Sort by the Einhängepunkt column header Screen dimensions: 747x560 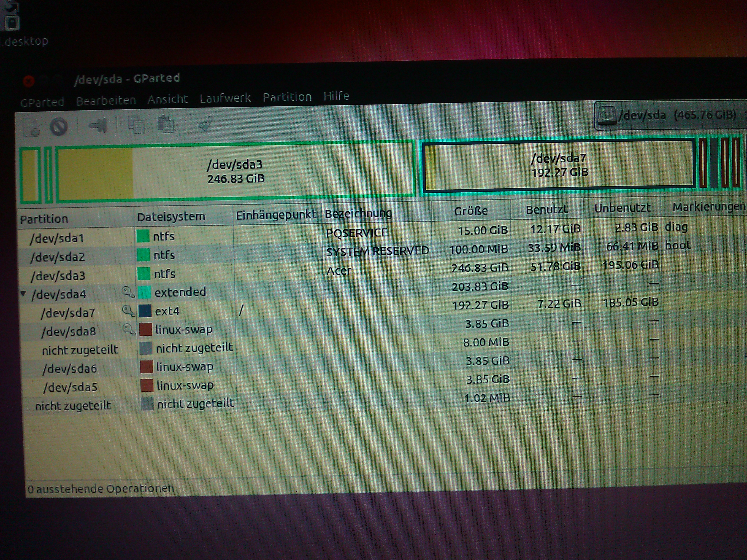[x=278, y=215]
